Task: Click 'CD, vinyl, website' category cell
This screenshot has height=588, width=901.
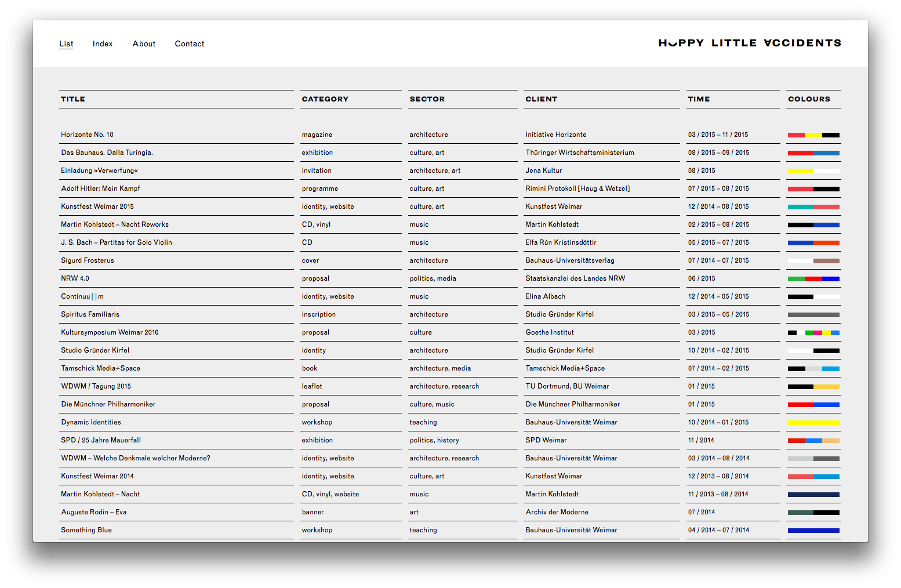Action: pyautogui.click(x=330, y=494)
